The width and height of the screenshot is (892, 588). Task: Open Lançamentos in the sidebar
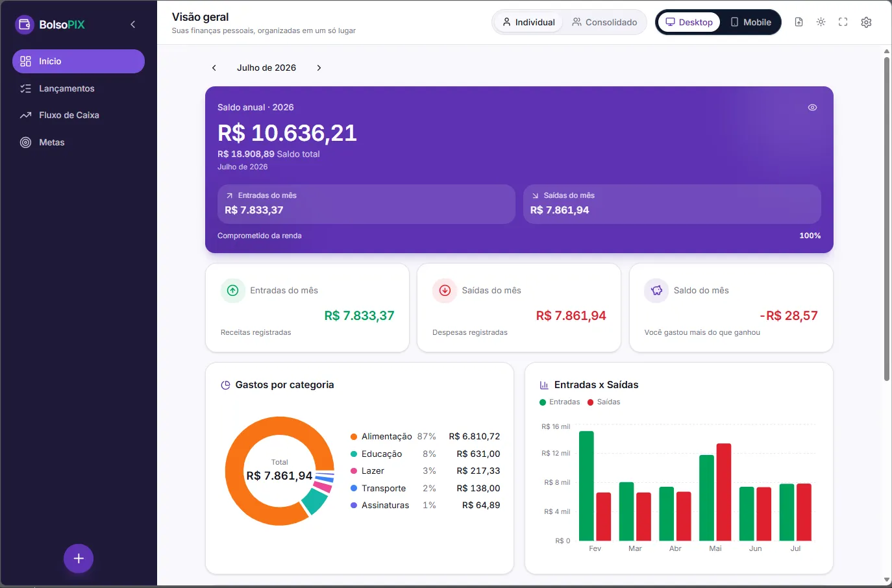coord(79,88)
